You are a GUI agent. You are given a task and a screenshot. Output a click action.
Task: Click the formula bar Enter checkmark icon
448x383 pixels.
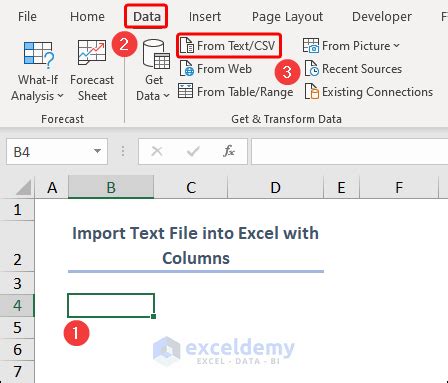[x=193, y=152]
